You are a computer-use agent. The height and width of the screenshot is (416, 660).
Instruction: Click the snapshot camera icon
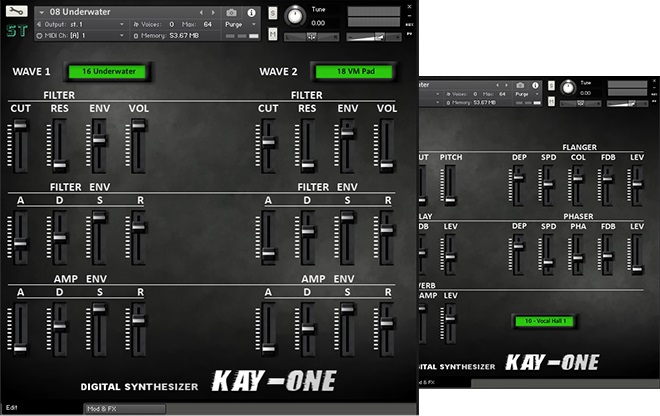[231, 13]
